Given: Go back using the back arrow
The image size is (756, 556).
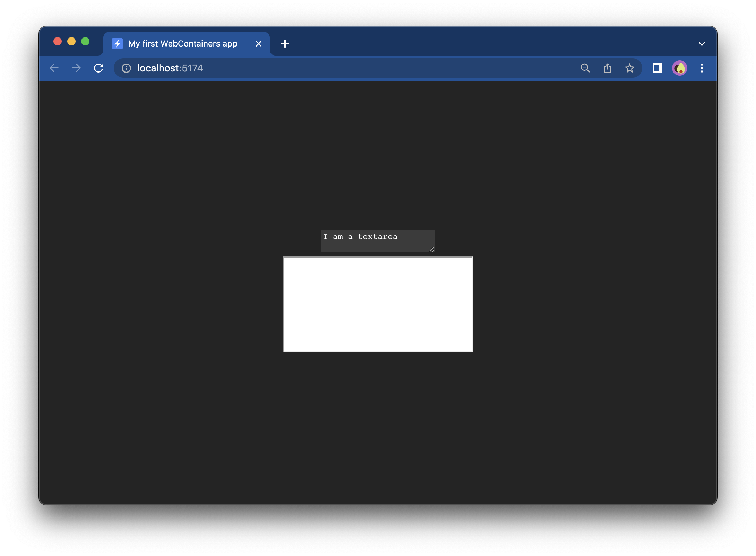Looking at the screenshot, I should coord(54,68).
